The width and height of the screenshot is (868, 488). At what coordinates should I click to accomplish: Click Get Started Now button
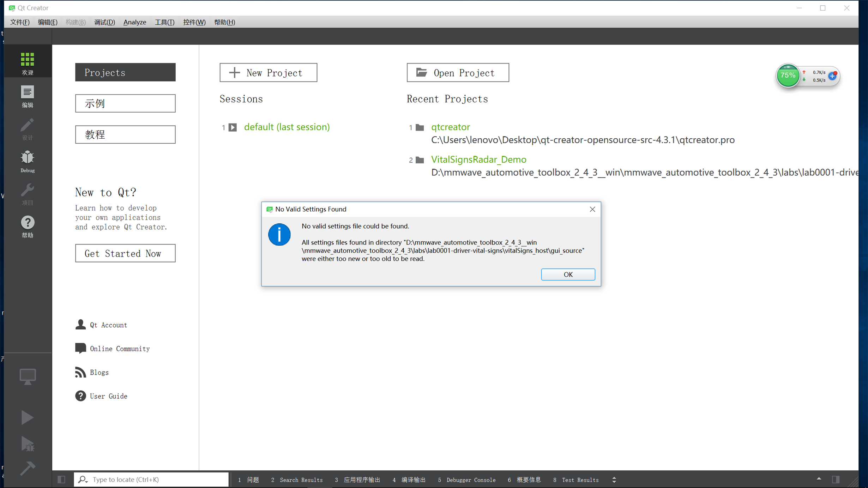click(125, 253)
